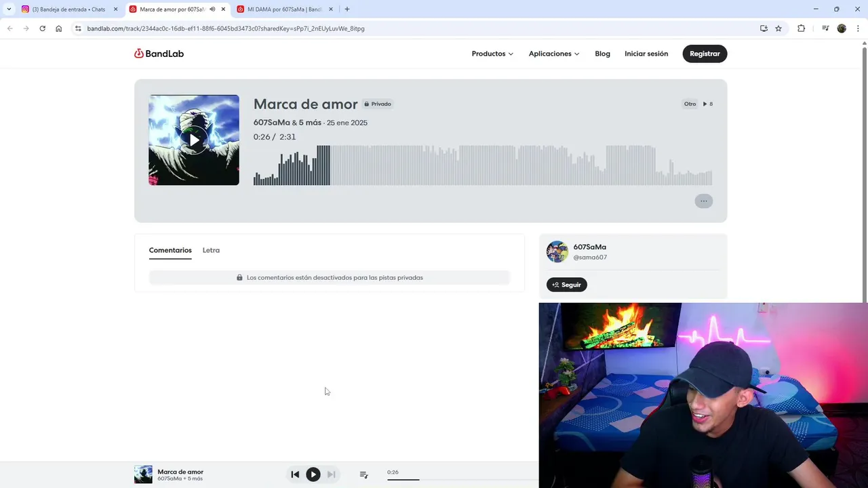Close the Marca de amor browser tab
Screen dimensions: 868x488
[223, 9]
